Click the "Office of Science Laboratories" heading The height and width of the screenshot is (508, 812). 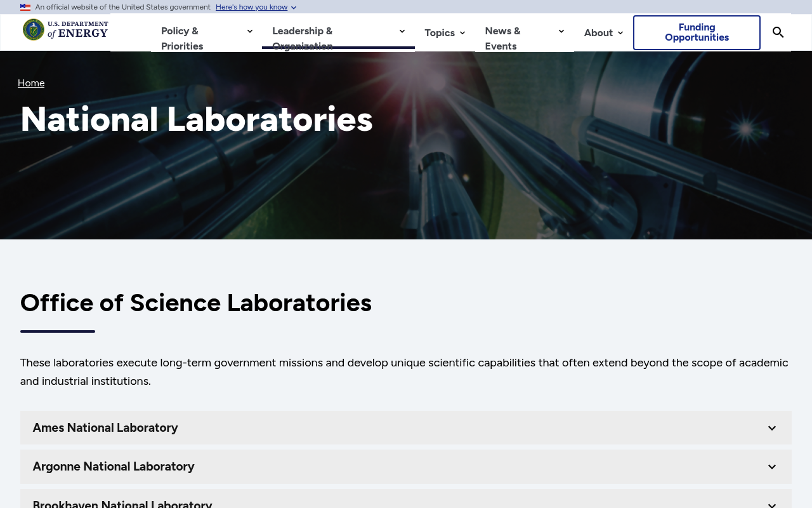(196, 303)
